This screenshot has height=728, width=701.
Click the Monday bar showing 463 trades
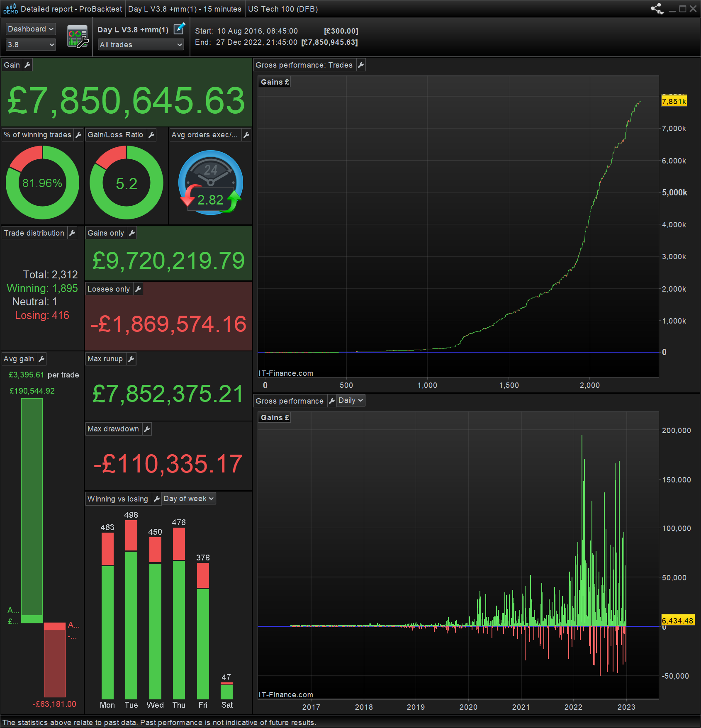coord(107,616)
